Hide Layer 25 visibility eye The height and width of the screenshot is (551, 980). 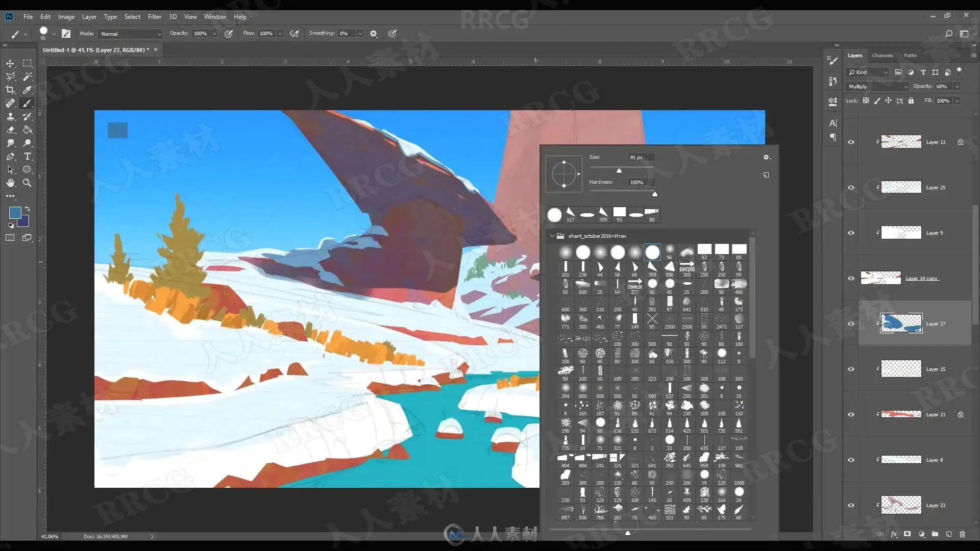[851, 188]
